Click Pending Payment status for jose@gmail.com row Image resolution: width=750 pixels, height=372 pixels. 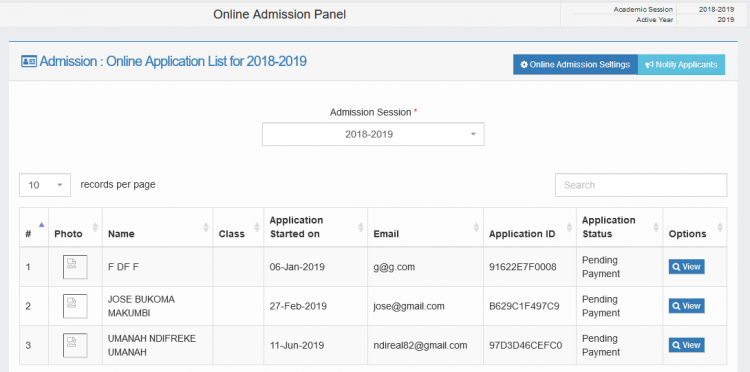[x=601, y=306]
